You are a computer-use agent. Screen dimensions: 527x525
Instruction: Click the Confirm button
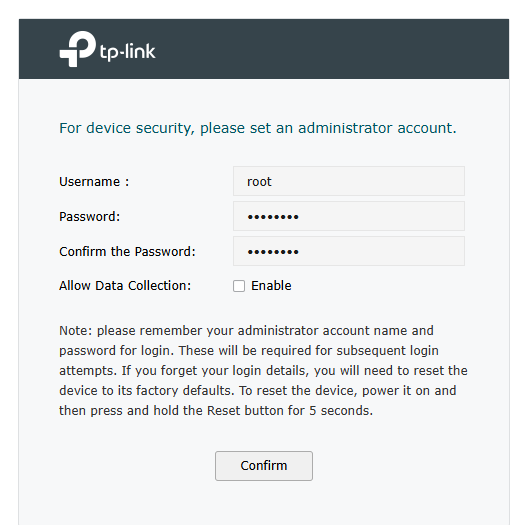(x=264, y=466)
